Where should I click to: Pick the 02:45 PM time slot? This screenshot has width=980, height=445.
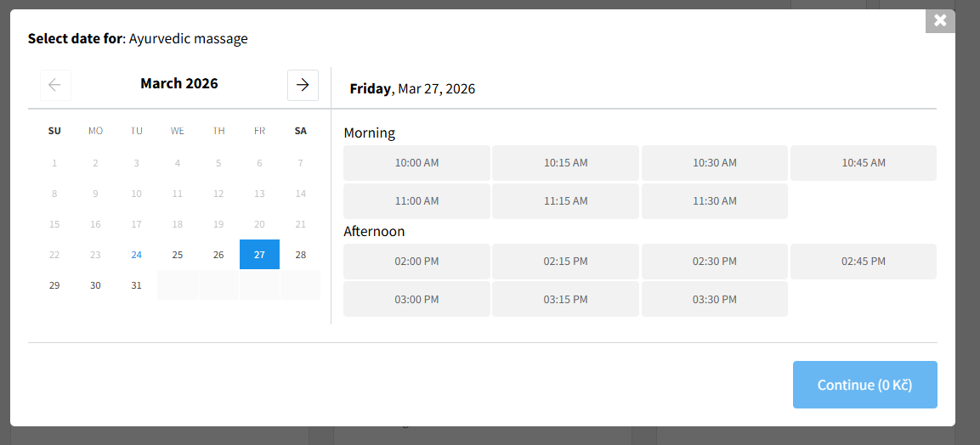[x=864, y=262]
